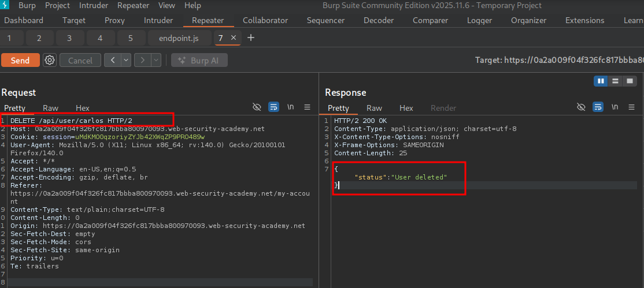This screenshot has width=644, height=288.
Task: Switch to the Target tab
Action: pyautogui.click(x=74, y=21)
